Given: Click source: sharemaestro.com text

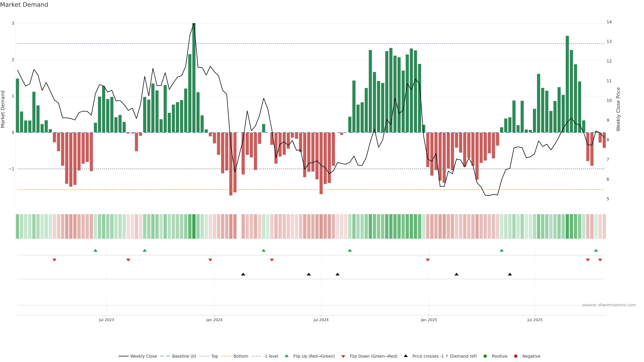Looking at the screenshot, I should (x=609, y=305).
